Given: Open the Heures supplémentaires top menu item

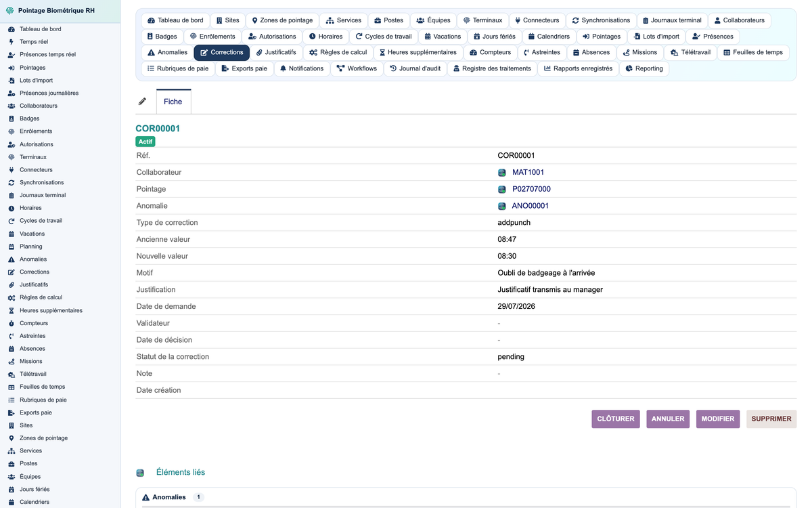Looking at the screenshot, I should tap(418, 52).
